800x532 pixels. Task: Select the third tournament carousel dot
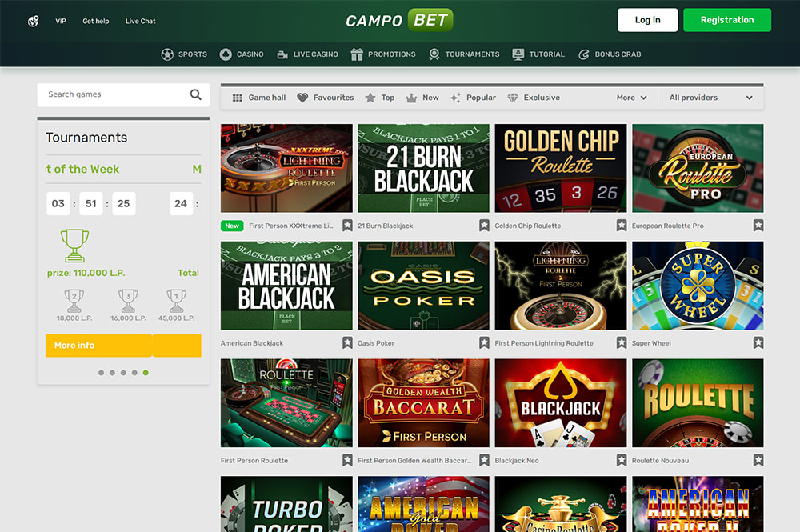[x=123, y=373]
